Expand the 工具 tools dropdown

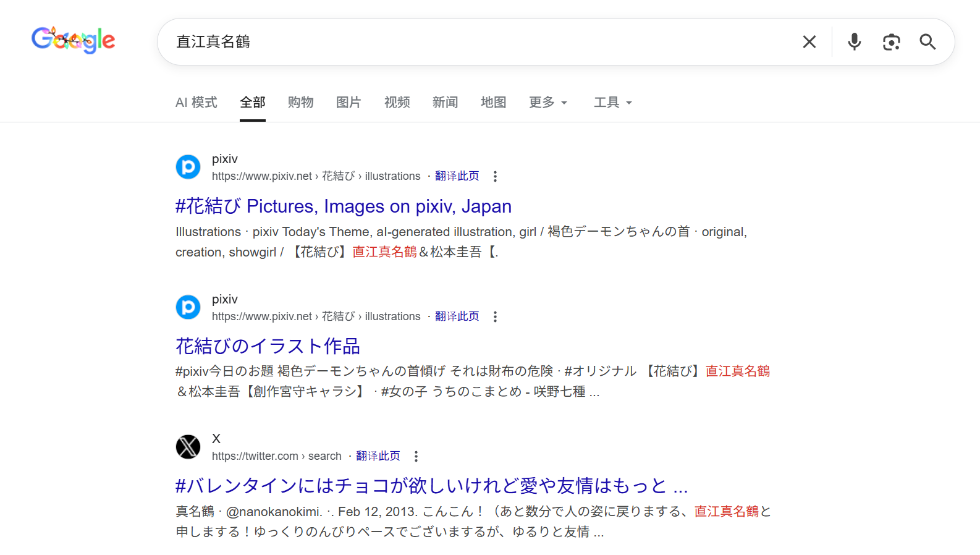tap(612, 103)
